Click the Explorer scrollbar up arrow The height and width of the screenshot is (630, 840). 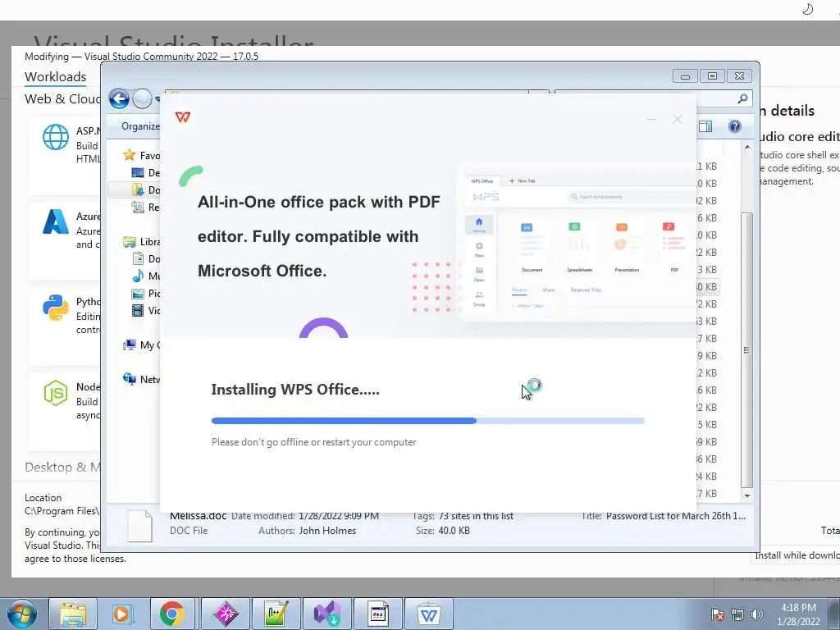coord(747,147)
